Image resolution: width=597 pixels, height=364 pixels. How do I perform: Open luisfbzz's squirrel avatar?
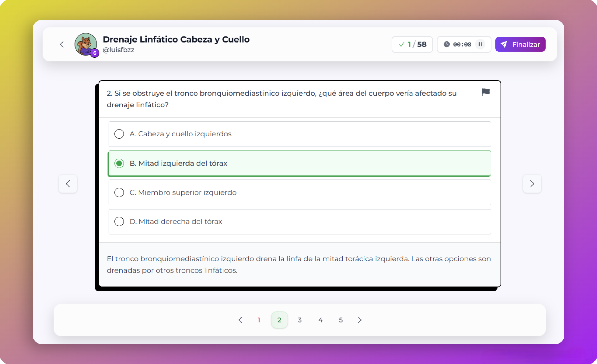(86, 44)
